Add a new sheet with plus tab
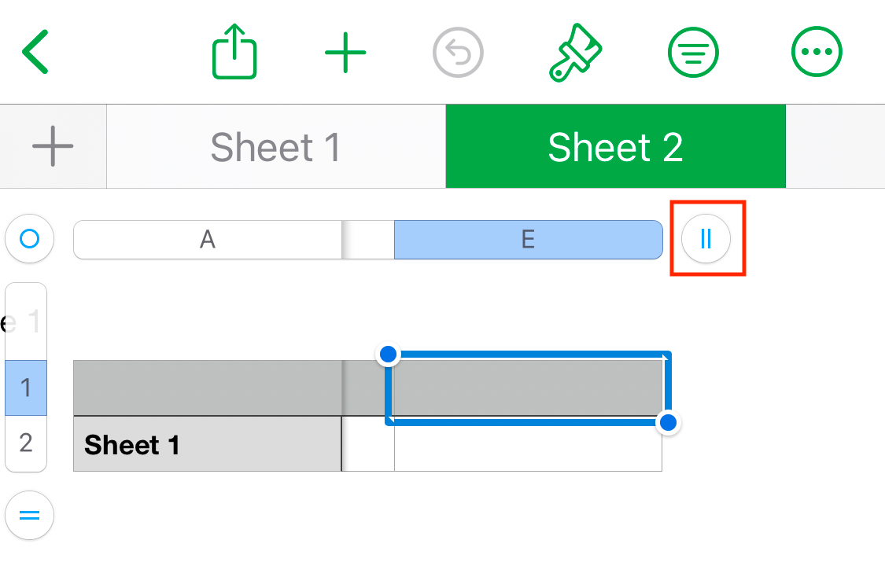Screen dimensions: 885x588 (53, 147)
